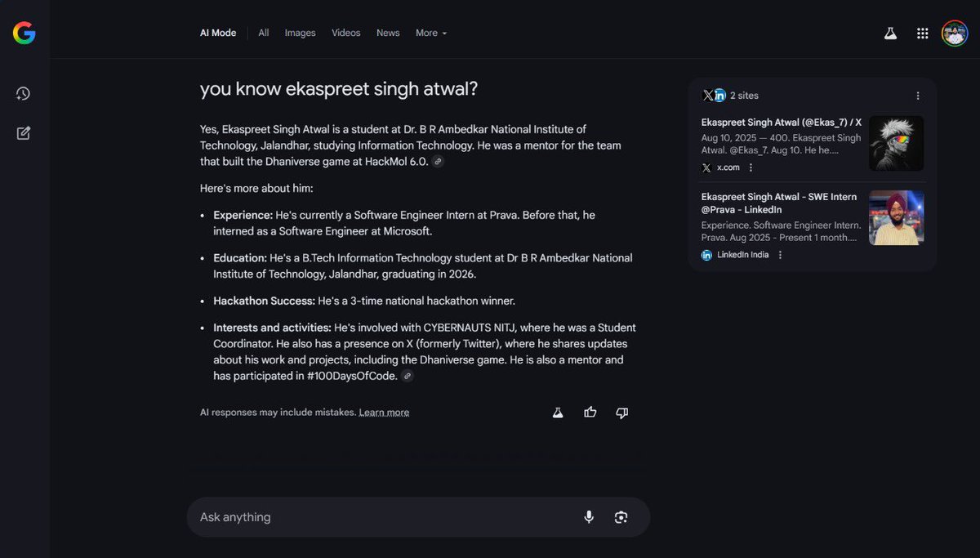The width and height of the screenshot is (980, 558).
Task: Click the labs flask icon below response
Action: (x=558, y=413)
